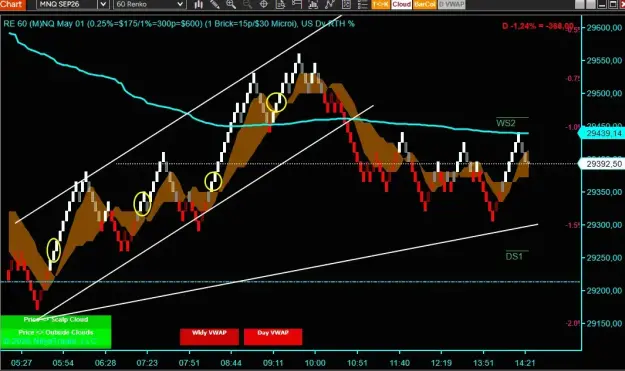Click the zoom in magnifier icon
The width and height of the screenshot is (625, 371).
(x=231, y=4)
